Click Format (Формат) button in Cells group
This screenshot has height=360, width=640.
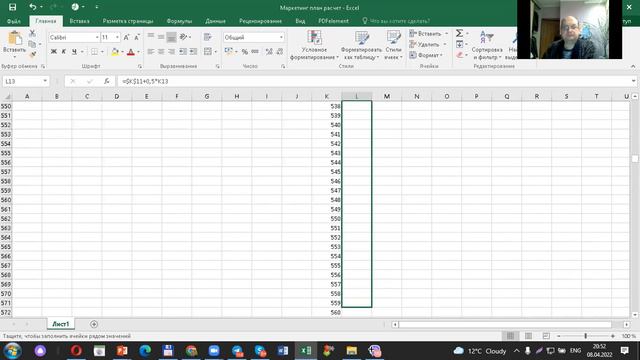[426, 55]
